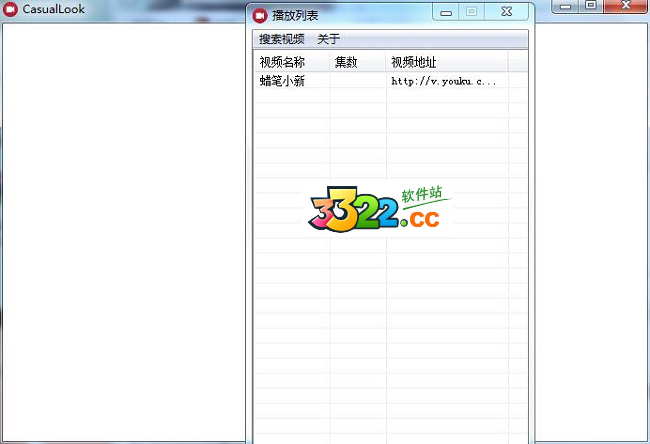Click the CasualLook window's title-bar app icon
The image size is (650, 444).
[x=10, y=9]
